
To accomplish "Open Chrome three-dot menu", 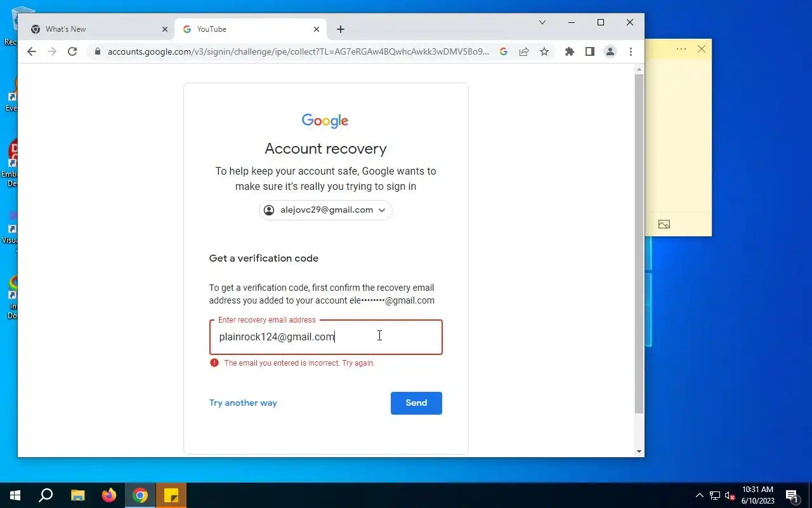I will (631, 52).
